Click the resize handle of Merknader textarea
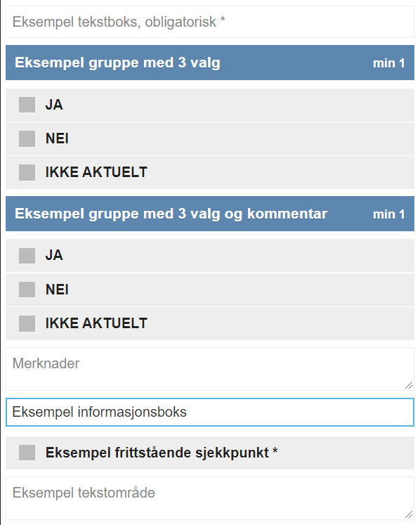The width and height of the screenshot is (420, 525). click(409, 385)
